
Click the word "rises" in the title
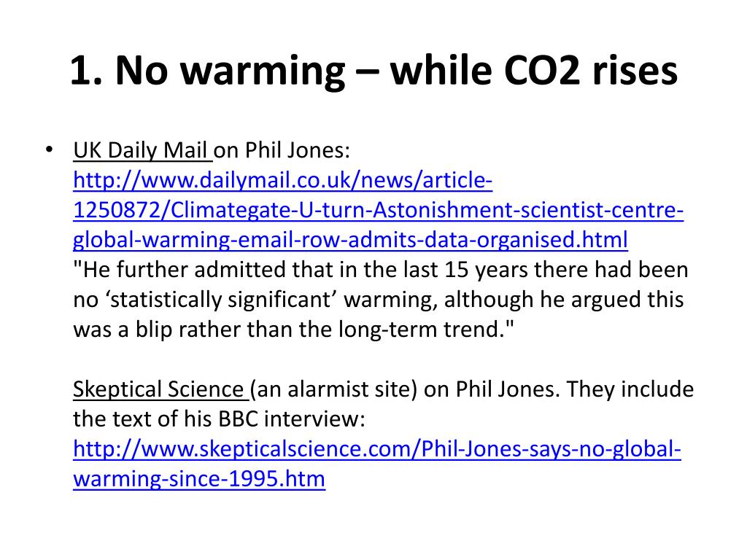635,71
